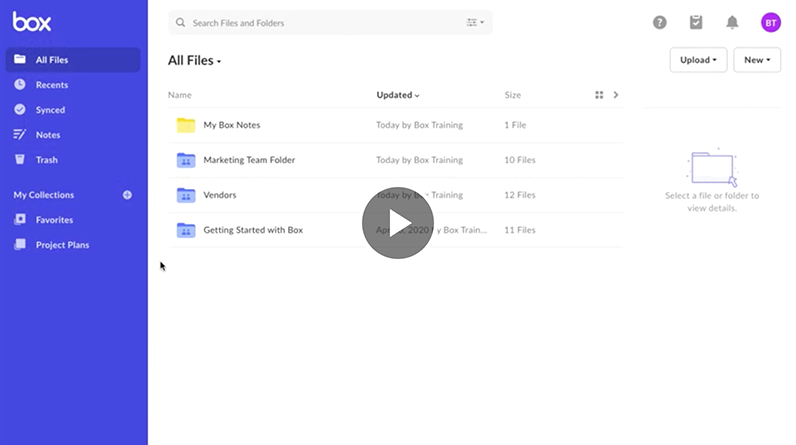796x445 pixels.
Task: Open the BT user avatar menu
Action: 770,22
